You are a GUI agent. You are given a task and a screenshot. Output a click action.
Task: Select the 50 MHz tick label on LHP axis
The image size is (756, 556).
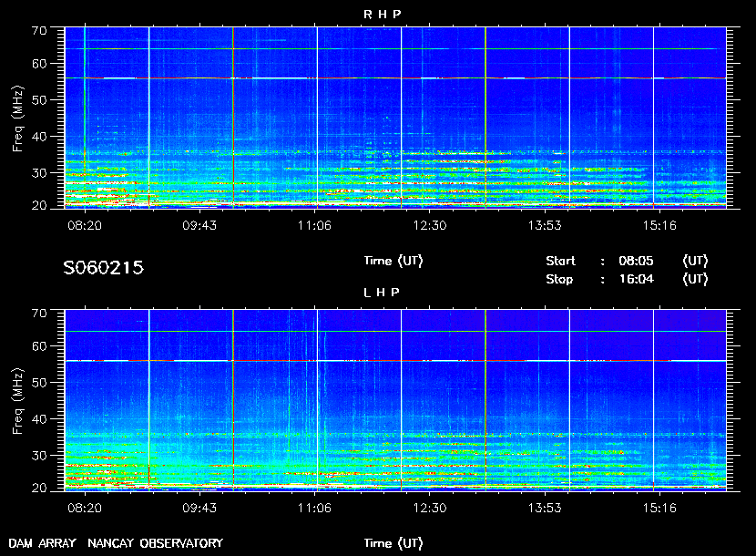(x=39, y=383)
